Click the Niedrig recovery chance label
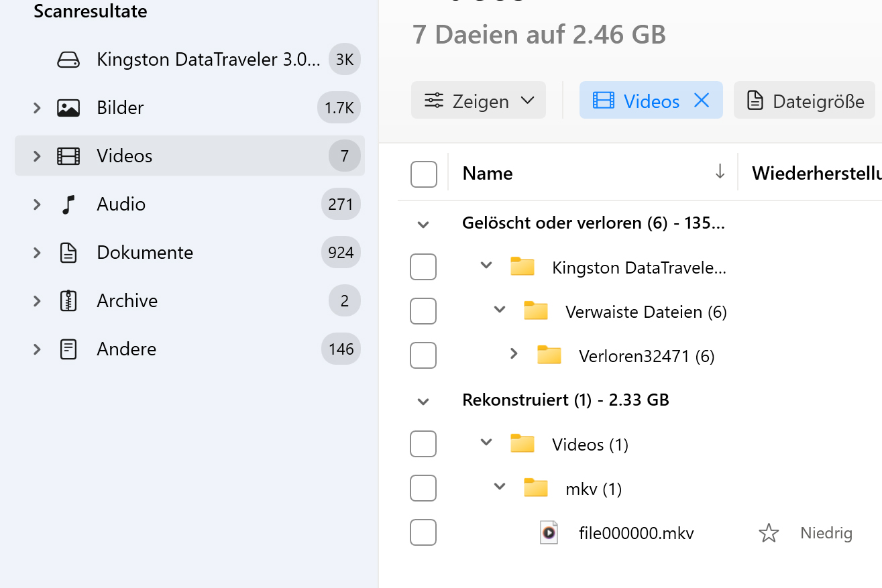This screenshot has width=882, height=588. coord(826,534)
